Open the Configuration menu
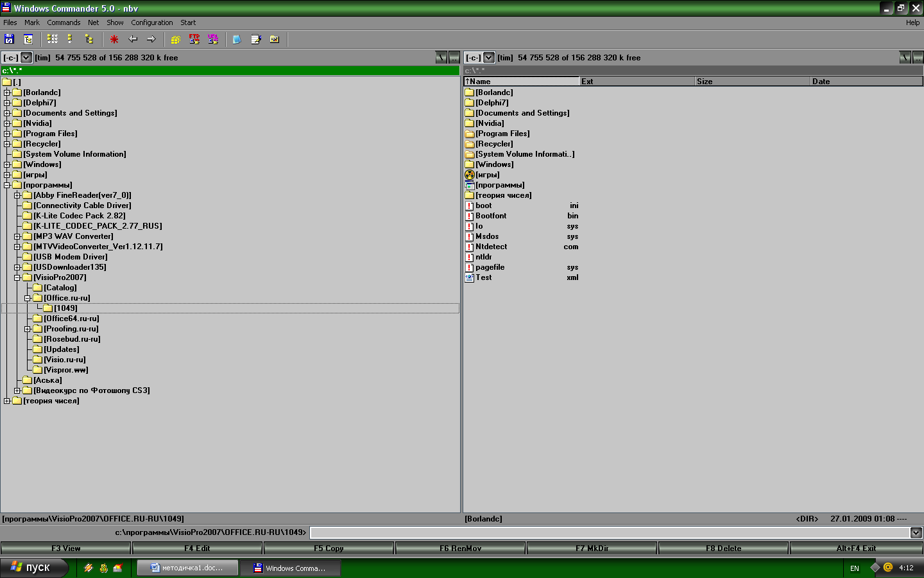 pos(152,22)
